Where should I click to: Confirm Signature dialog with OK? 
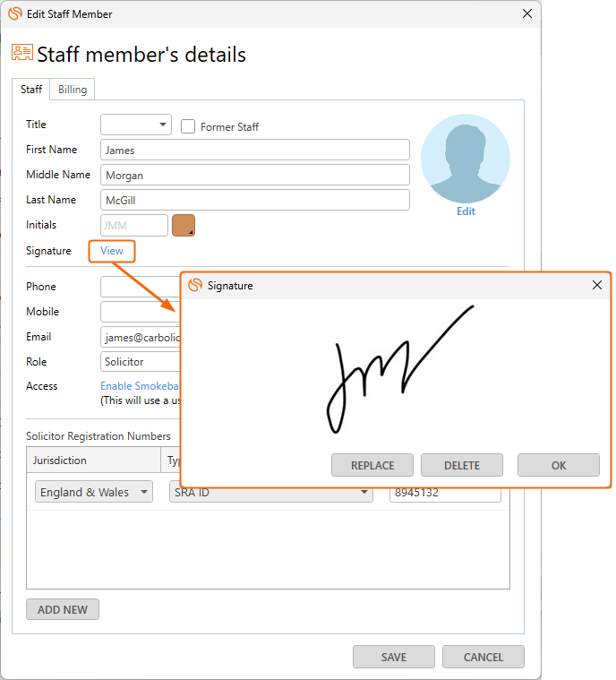559,465
